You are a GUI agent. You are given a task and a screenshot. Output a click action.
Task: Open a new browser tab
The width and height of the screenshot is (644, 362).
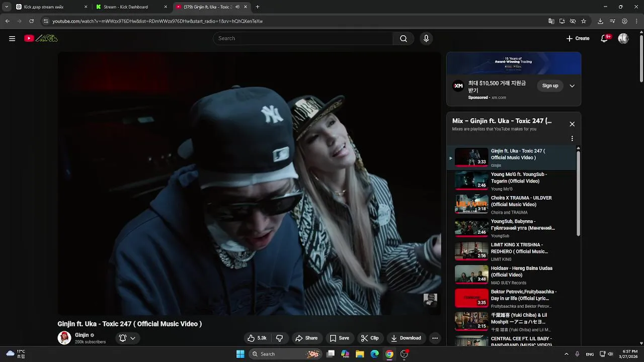pos(258,7)
